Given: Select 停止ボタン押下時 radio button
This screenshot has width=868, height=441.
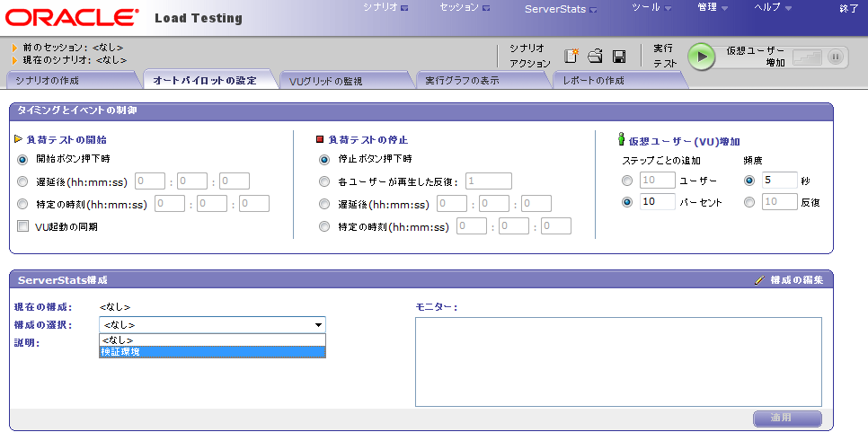Looking at the screenshot, I should [x=324, y=159].
